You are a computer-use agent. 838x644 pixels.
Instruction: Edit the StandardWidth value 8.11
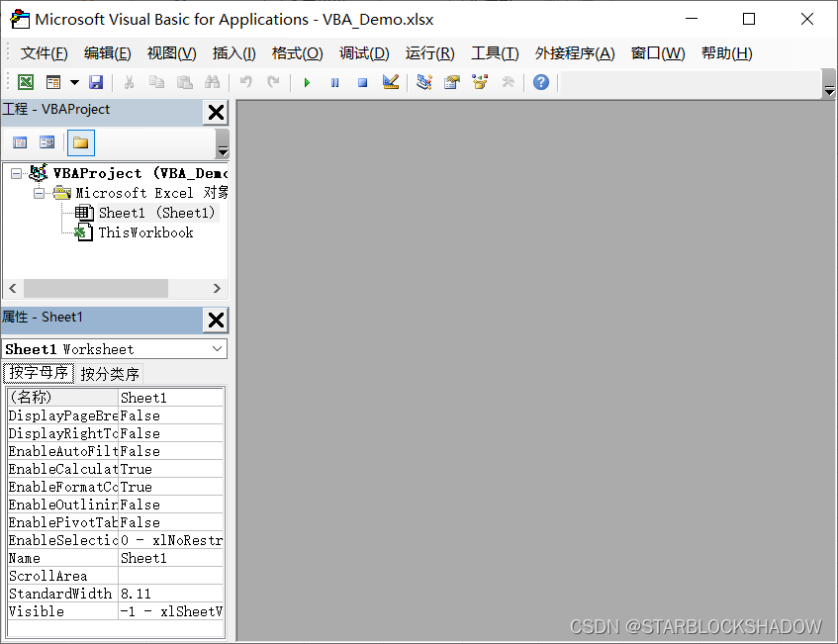click(x=170, y=594)
